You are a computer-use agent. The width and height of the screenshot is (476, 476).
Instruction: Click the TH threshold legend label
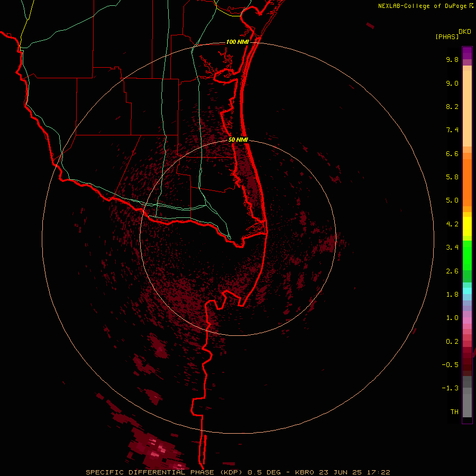pyautogui.click(x=454, y=412)
